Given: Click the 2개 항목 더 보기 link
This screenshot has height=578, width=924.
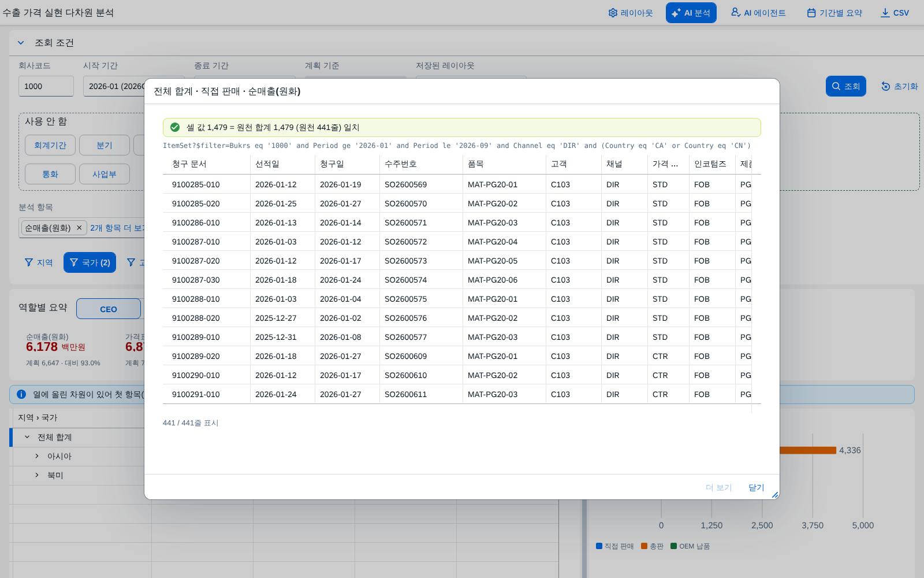Looking at the screenshot, I should point(117,228).
